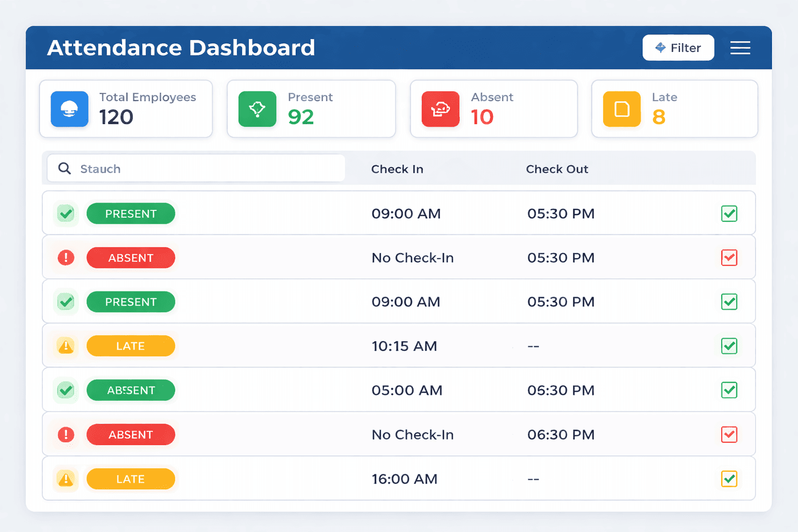
Task: Toggle the checkbox on the first PRESENT row
Action: (x=729, y=213)
